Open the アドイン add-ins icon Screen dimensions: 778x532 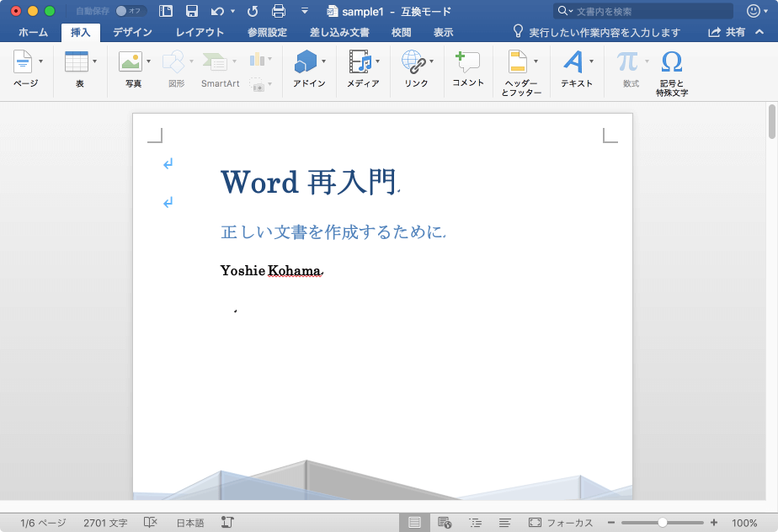(306, 62)
